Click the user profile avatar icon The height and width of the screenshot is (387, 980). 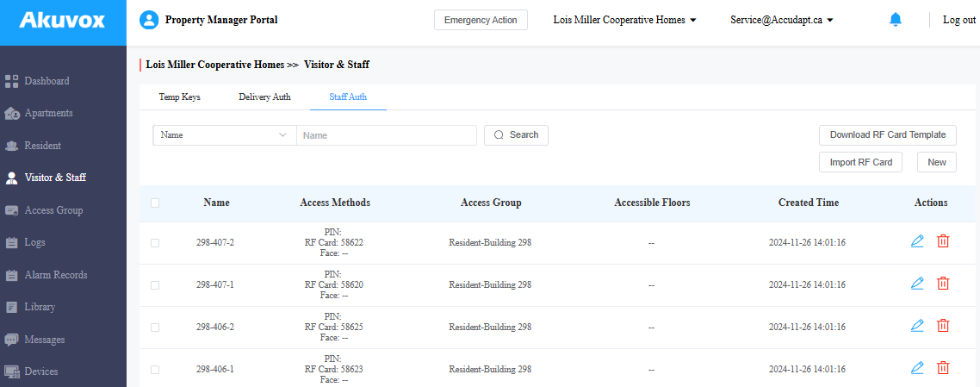(x=149, y=20)
